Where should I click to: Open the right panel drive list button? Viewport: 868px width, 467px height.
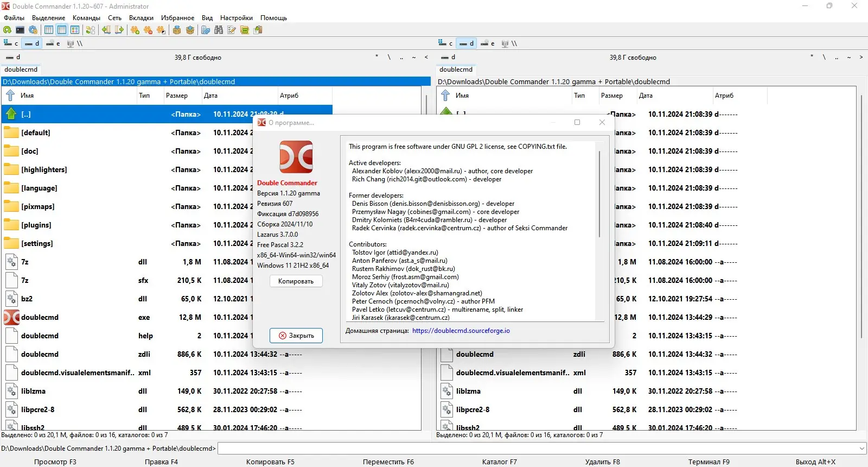pyautogui.click(x=448, y=57)
